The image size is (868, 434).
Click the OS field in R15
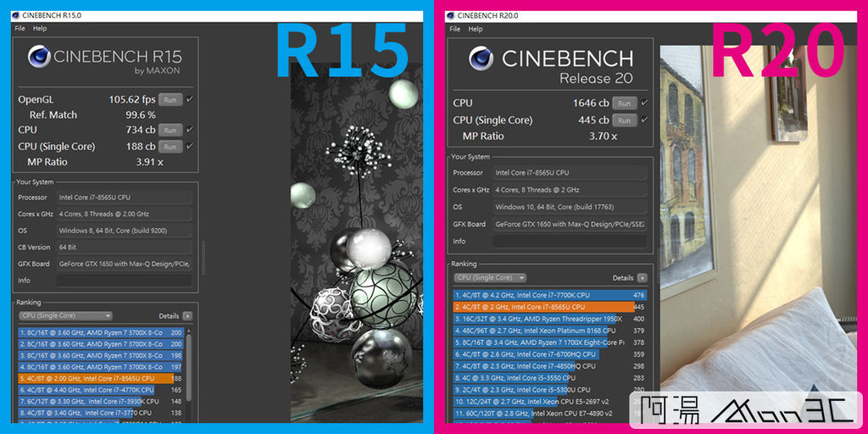[x=125, y=231]
